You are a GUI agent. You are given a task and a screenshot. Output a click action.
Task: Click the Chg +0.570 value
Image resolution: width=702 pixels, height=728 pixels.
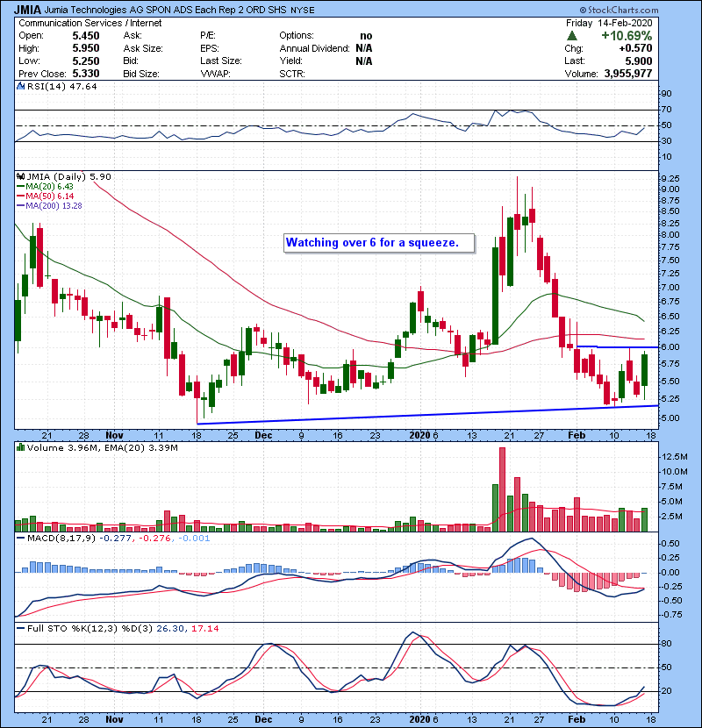coord(635,48)
